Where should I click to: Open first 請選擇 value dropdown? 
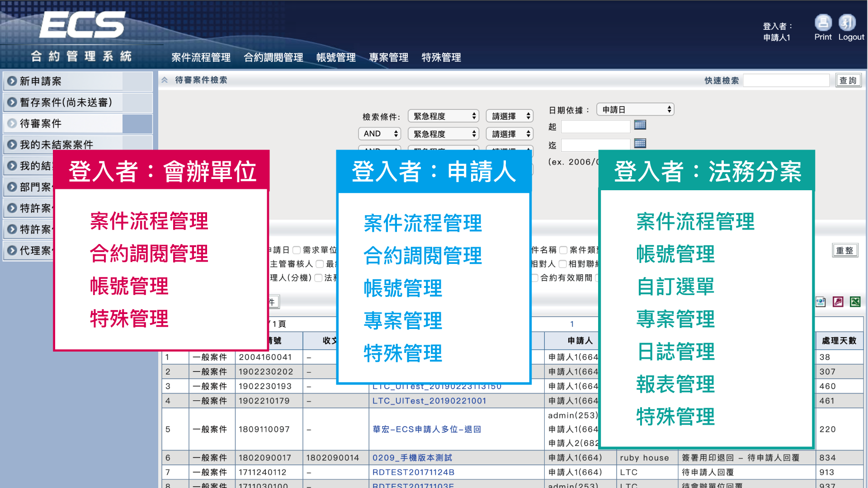(509, 116)
